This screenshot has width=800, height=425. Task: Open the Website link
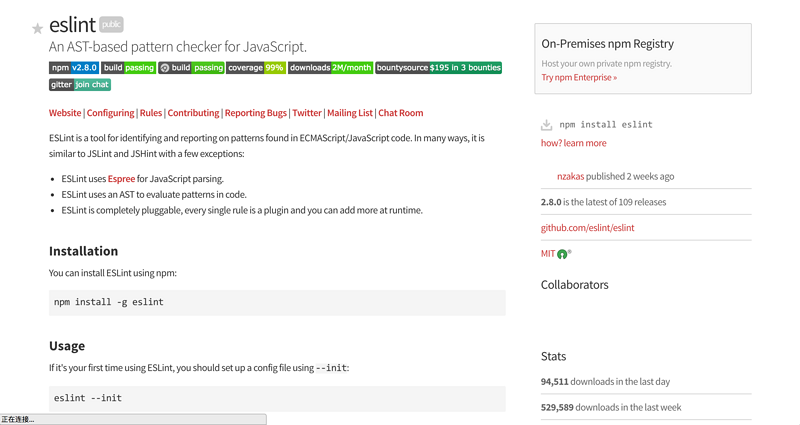tap(65, 113)
